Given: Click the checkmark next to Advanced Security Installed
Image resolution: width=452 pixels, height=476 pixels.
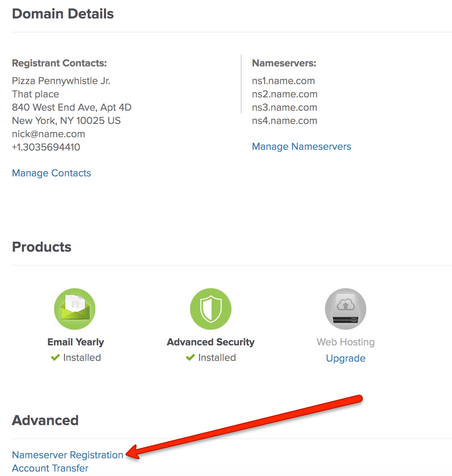Looking at the screenshot, I should coord(190,357).
